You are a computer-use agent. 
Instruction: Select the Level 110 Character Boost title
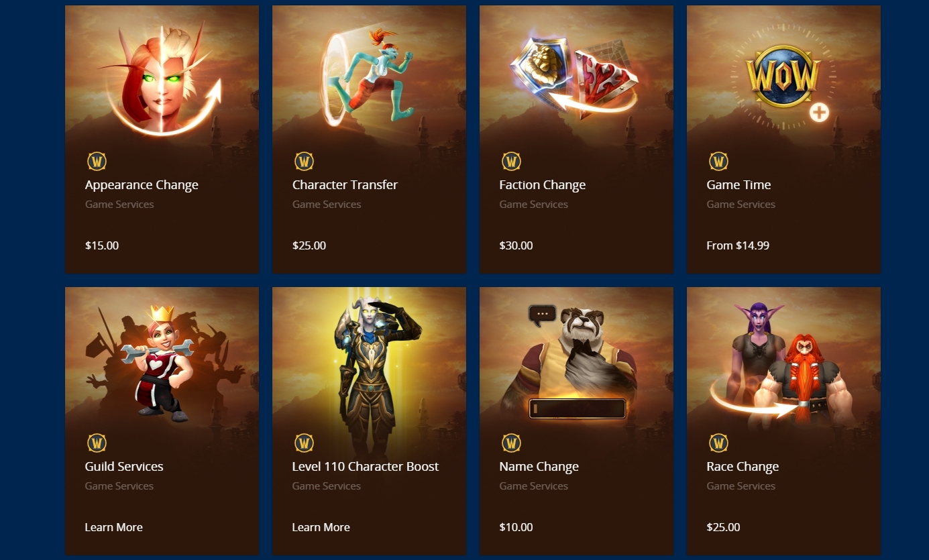[x=366, y=467]
